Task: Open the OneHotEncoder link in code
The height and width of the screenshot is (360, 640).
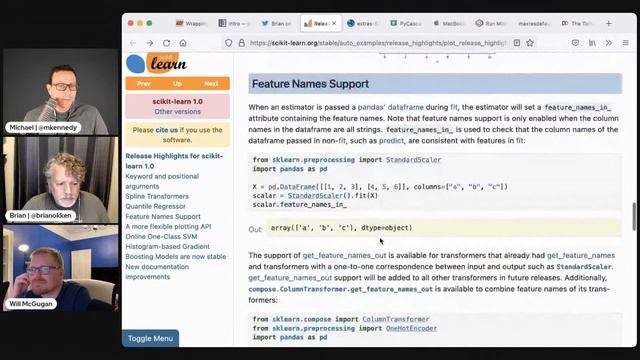Action: (411, 328)
